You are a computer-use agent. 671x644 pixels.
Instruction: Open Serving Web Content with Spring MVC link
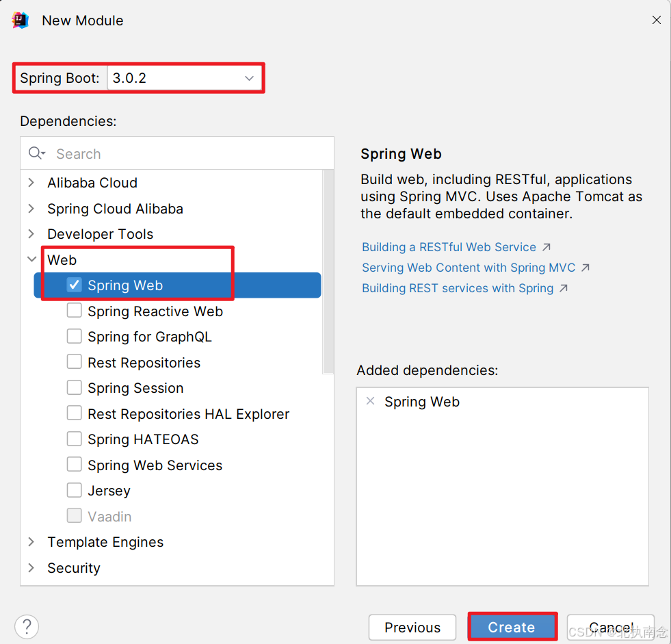(469, 268)
